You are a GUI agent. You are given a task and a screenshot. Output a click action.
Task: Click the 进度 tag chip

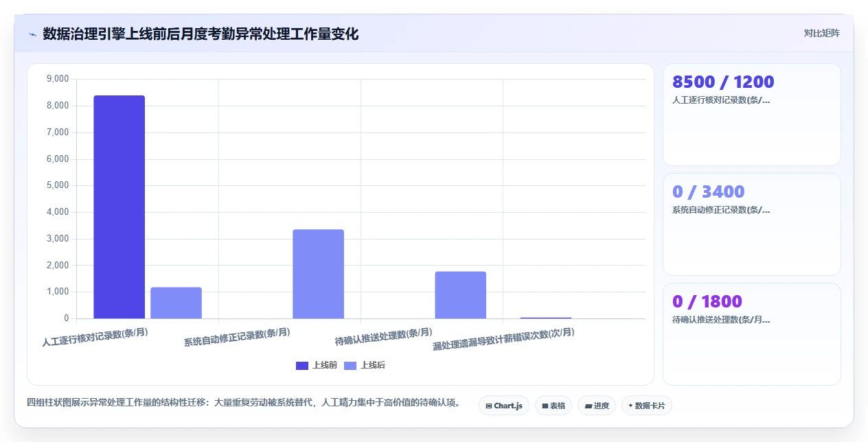point(597,406)
